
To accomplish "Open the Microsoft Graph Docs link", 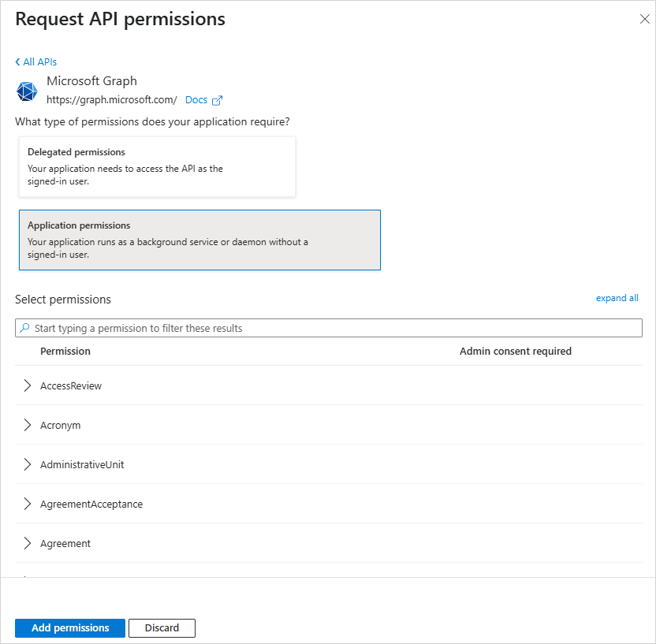I will [x=196, y=100].
